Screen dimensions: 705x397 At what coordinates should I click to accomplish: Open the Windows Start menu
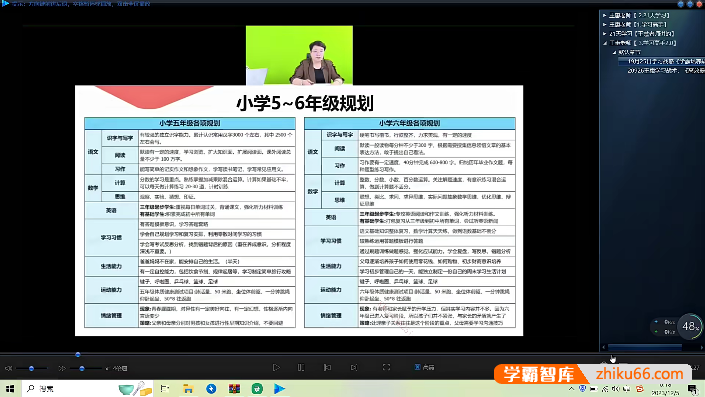point(10,388)
